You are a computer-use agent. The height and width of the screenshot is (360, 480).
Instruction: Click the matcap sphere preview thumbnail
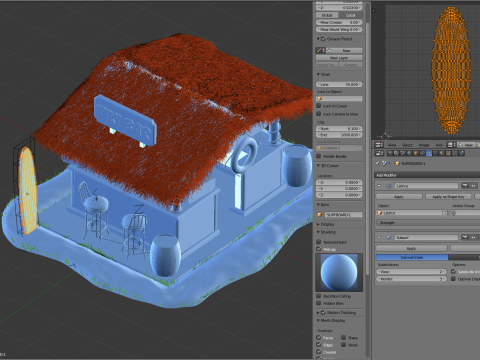339,272
